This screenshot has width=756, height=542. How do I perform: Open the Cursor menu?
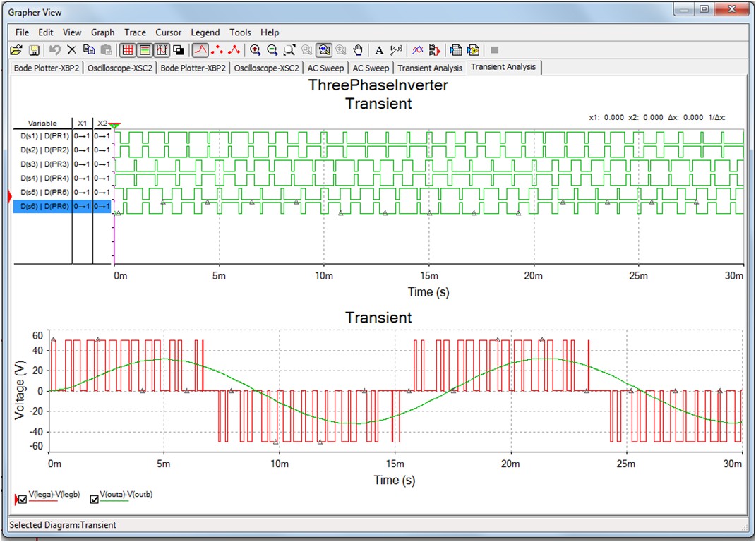[x=168, y=32]
